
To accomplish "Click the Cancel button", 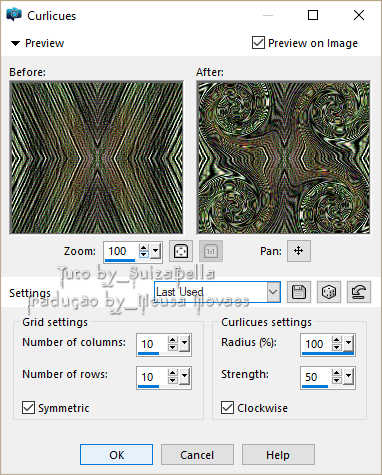I will [x=197, y=455].
